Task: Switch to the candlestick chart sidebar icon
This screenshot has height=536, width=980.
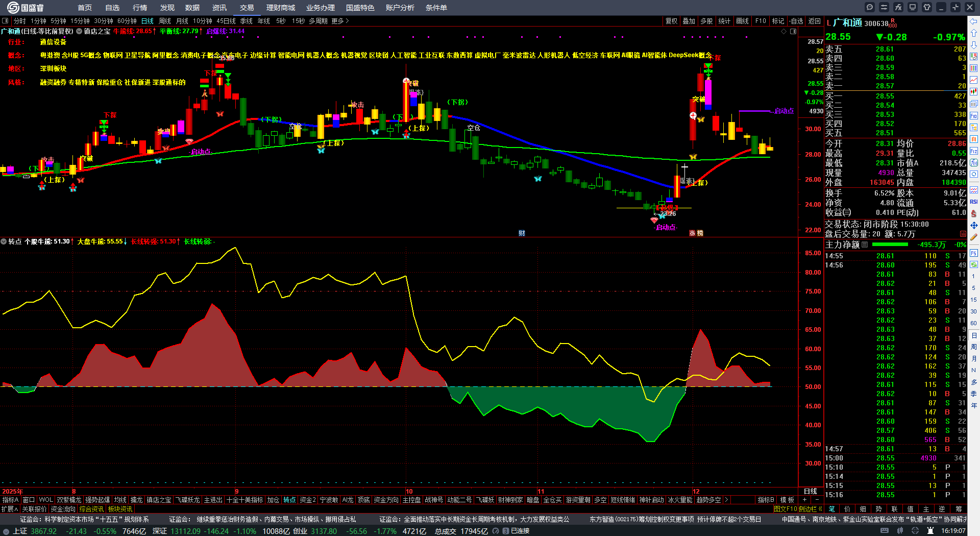Action: 974,92
